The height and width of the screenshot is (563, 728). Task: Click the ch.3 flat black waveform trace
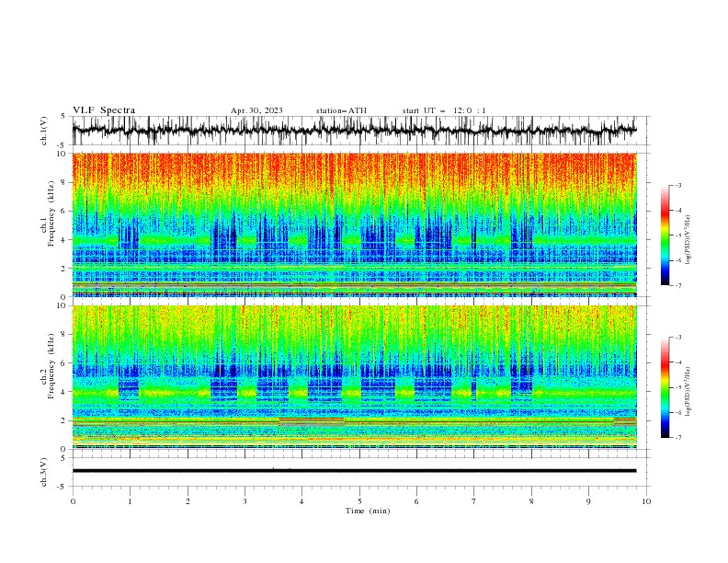pyautogui.click(x=354, y=471)
